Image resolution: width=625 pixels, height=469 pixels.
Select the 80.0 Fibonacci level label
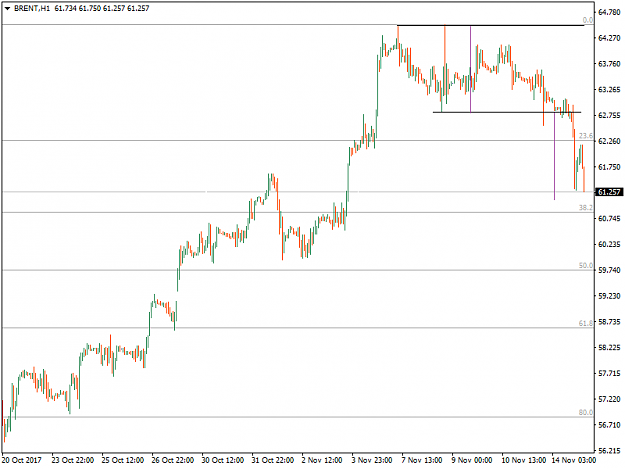pyautogui.click(x=586, y=412)
